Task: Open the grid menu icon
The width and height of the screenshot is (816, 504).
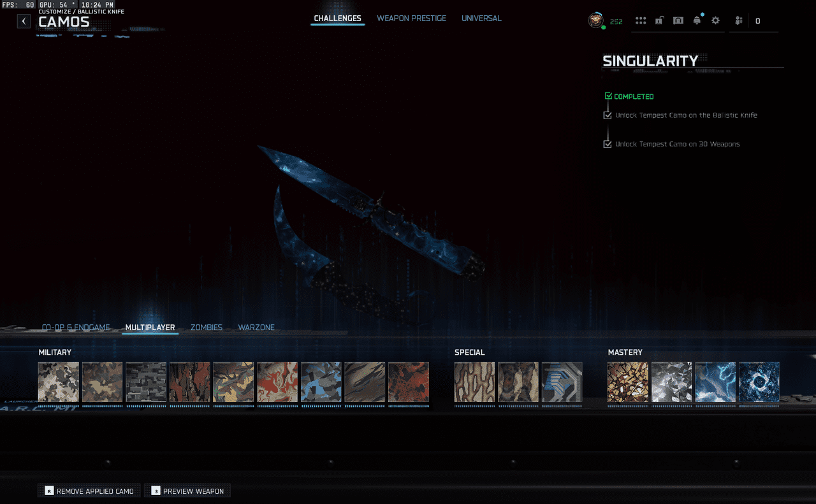Action: pos(641,20)
